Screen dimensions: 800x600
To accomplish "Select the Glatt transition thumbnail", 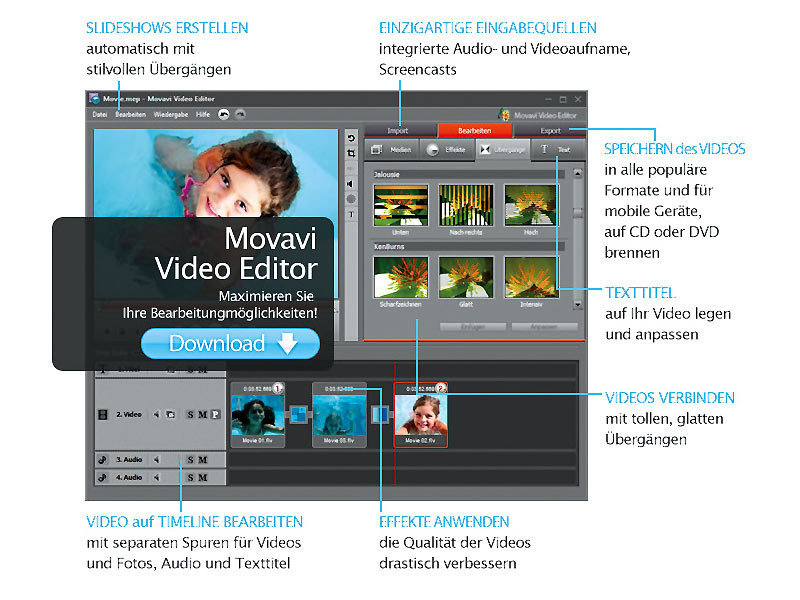I will pos(466,277).
